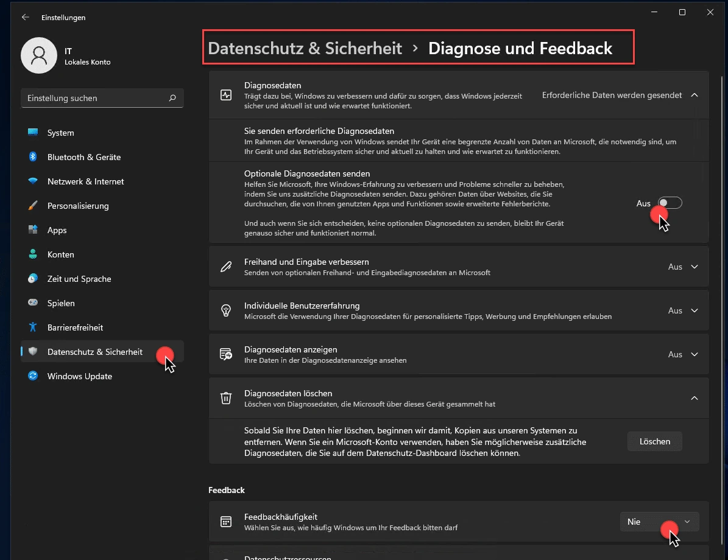Collapse the Diagnosedaten section chevron

tap(694, 95)
